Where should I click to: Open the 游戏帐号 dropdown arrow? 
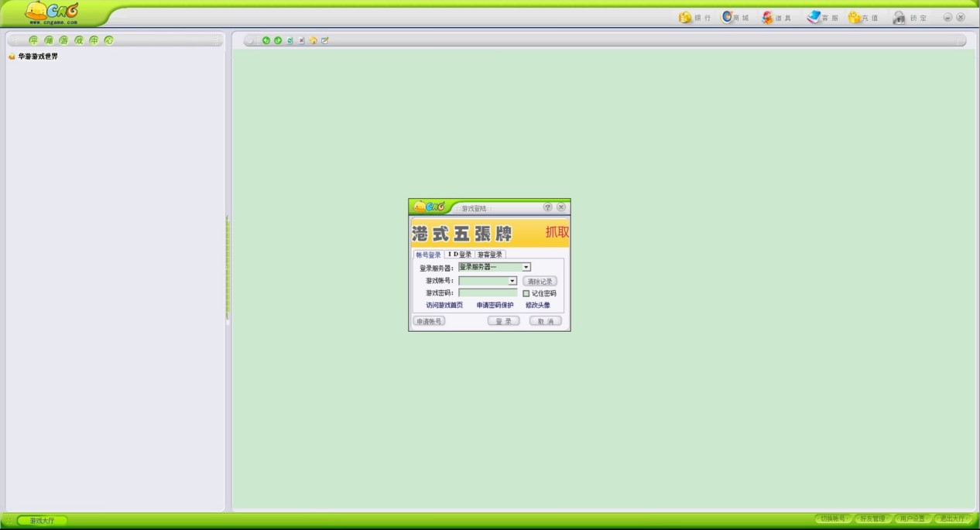point(512,281)
